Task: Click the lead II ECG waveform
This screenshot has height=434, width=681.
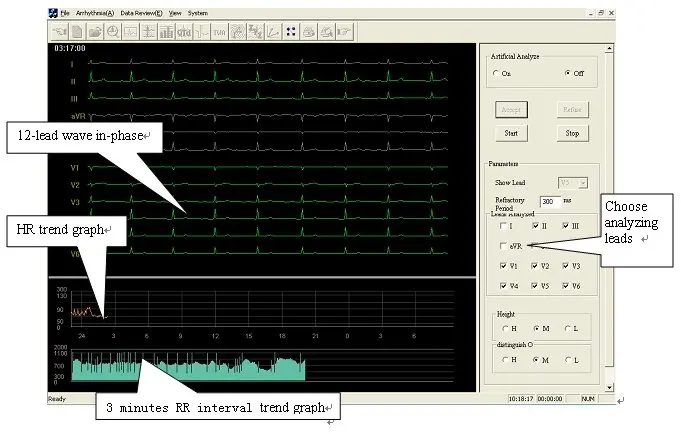Action: coord(268,77)
